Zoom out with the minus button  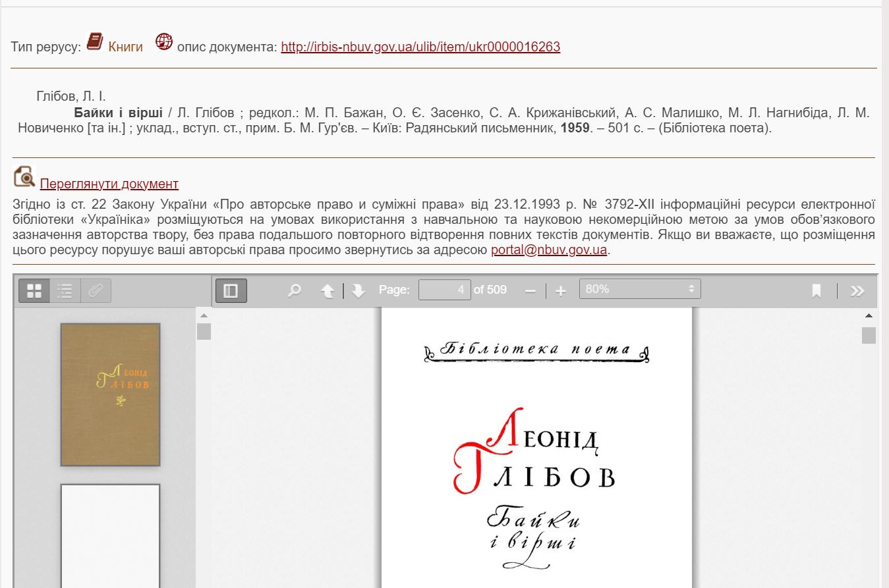531,290
